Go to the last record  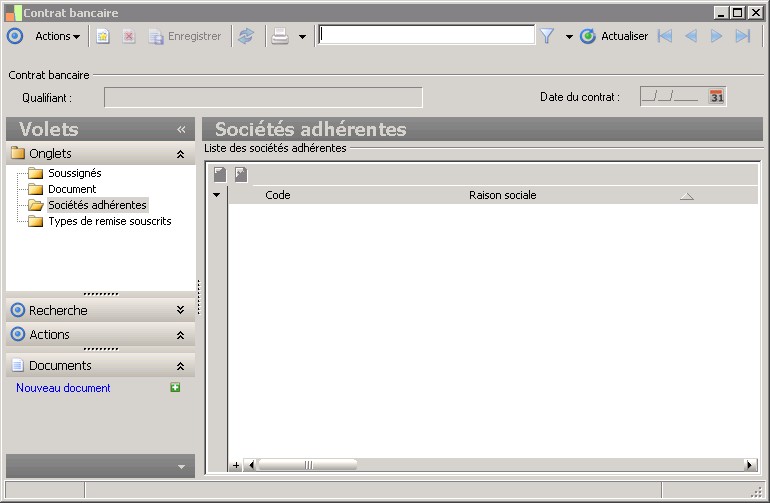(x=742, y=36)
